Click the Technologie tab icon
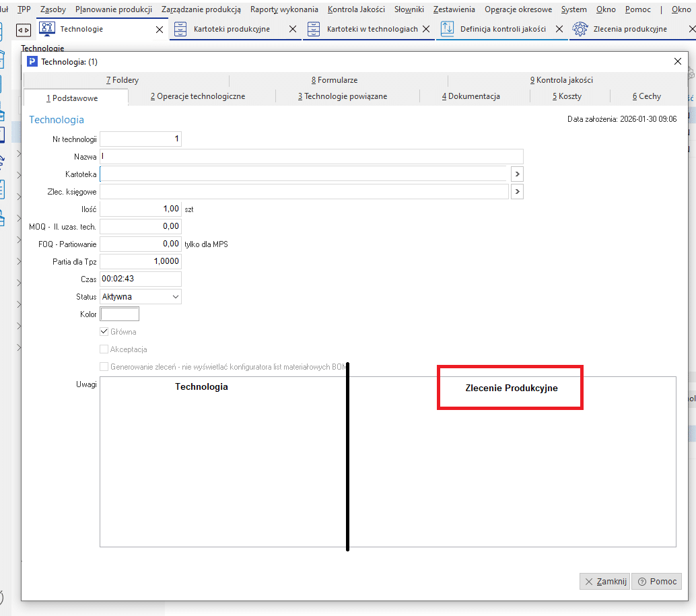This screenshot has width=696, height=616. coord(47,29)
